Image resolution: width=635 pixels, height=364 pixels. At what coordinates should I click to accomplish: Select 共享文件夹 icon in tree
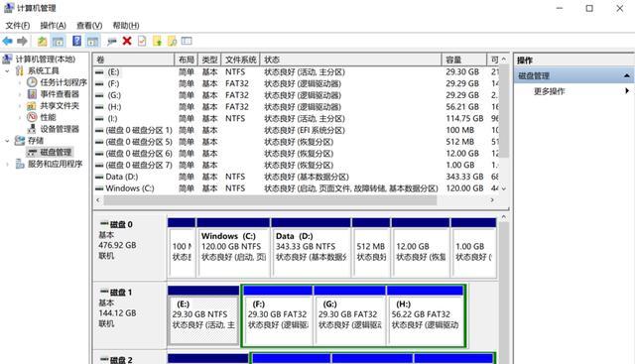click(32, 106)
